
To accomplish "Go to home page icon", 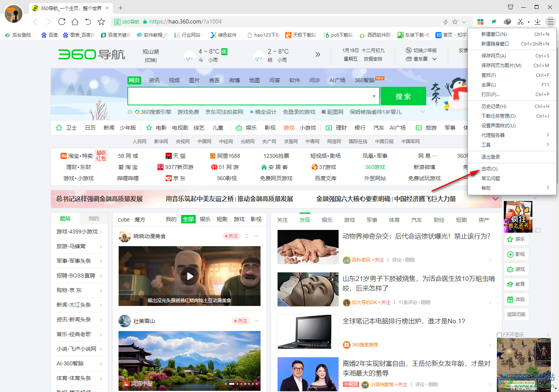I will tap(75, 22).
